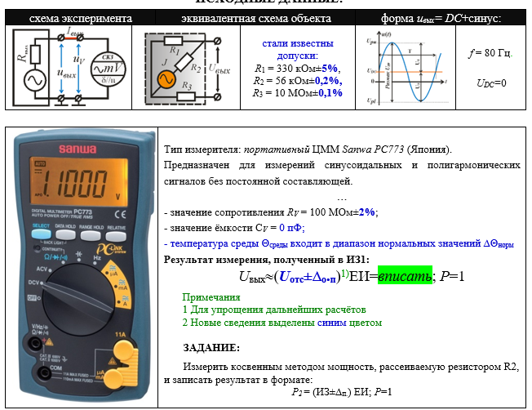Select the experiment circuit diagram image
The width and height of the screenshot is (532, 410).
point(69,67)
